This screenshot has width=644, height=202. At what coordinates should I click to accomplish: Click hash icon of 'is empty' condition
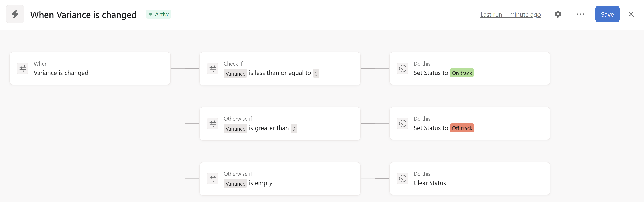(x=213, y=179)
